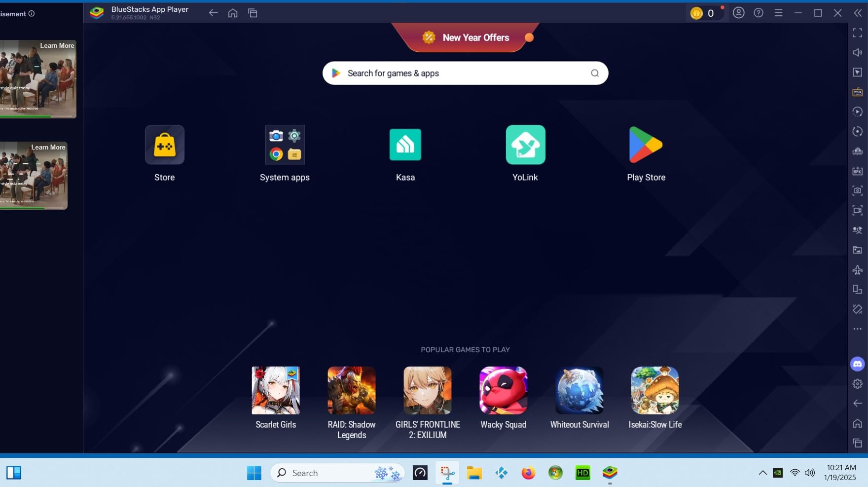Open Firefox from taskbar
Image resolution: width=868 pixels, height=487 pixels.
pos(528,473)
